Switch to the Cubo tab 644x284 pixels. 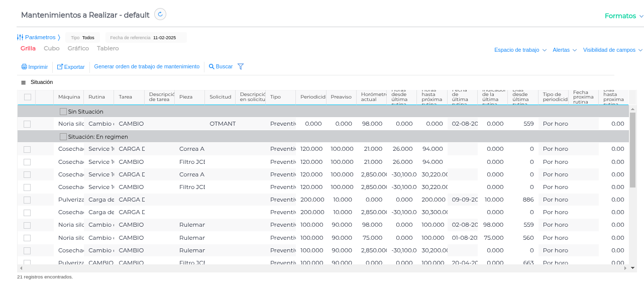pos(52,49)
